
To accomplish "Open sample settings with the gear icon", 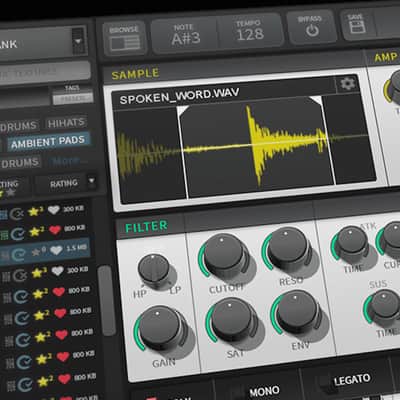I will click(347, 84).
